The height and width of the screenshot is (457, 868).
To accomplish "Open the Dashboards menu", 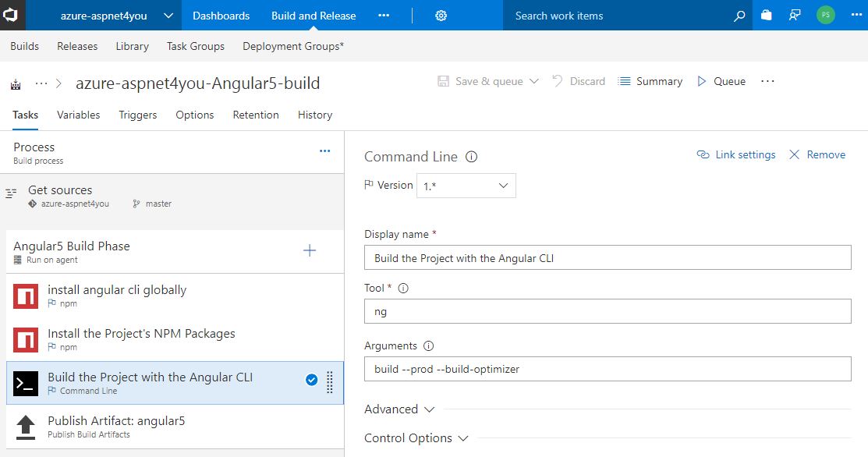I will click(221, 16).
